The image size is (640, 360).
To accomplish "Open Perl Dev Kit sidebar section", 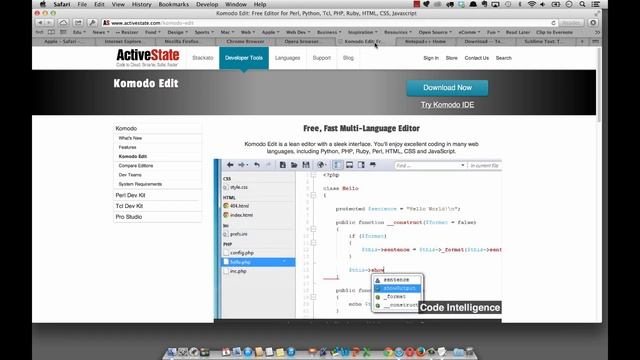I will point(130,195).
